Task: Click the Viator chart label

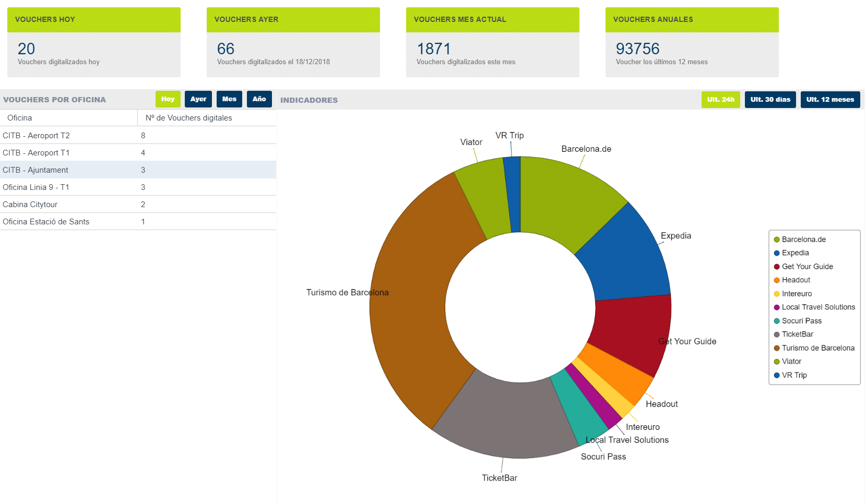Action: coord(471,142)
